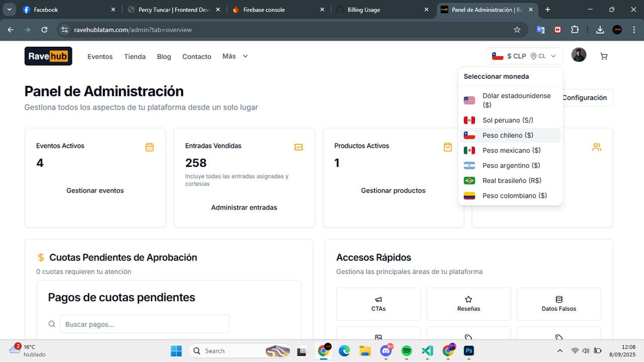The image size is (644, 362).
Task: Click the Gestionar productos link
Action: point(393,191)
